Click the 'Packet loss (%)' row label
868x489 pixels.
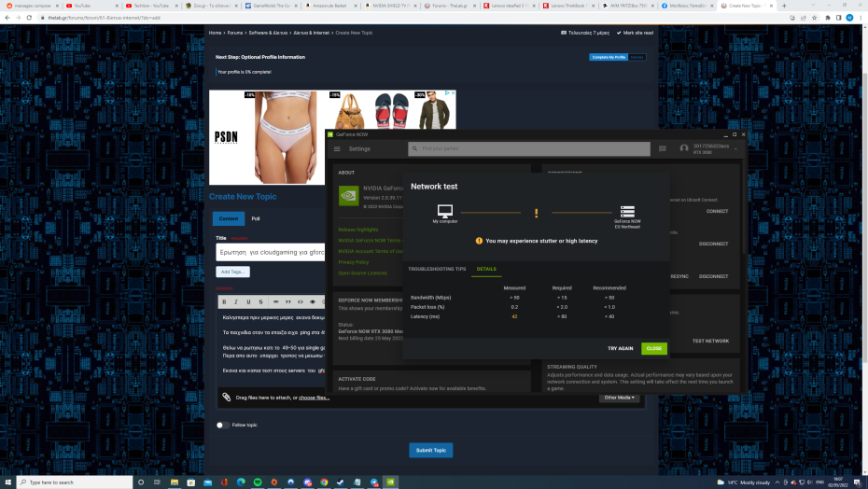(427, 307)
